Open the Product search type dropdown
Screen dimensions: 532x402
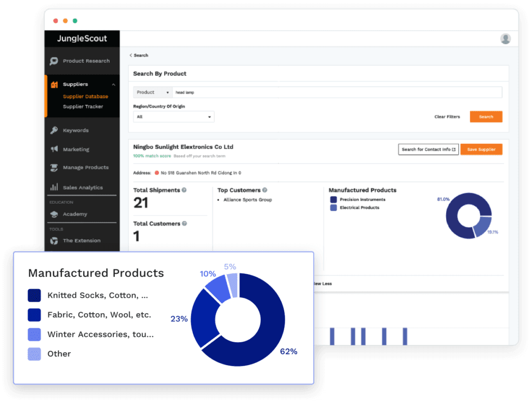(x=153, y=92)
